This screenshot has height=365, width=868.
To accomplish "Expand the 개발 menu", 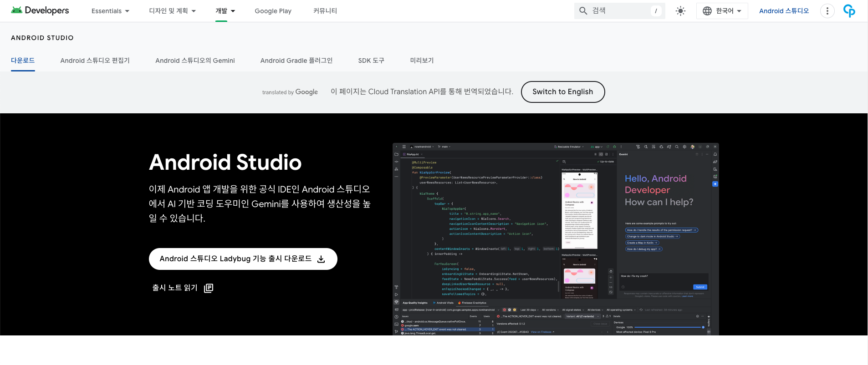I will pos(225,11).
